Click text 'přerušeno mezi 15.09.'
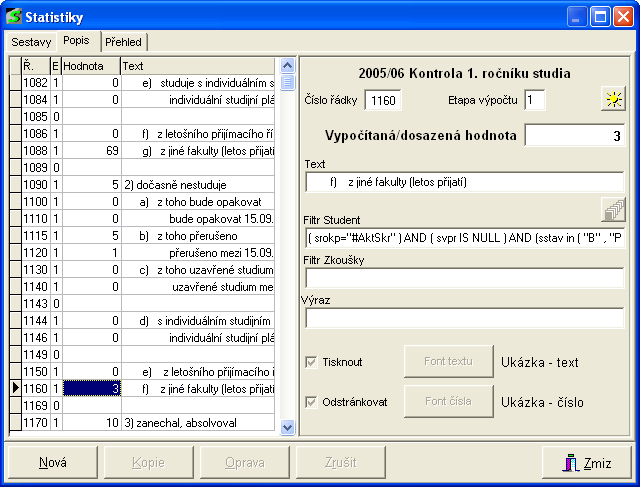The height and width of the screenshot is (487, 640). 221,253
